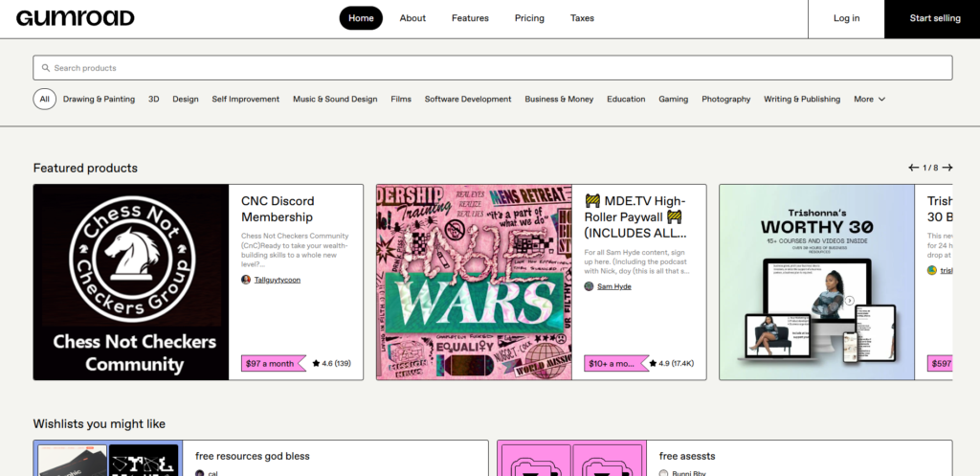This screenshot has width=980, height=476.
Task: Click the '1 / 8' slide counter
Action: [x=930, y=168]
